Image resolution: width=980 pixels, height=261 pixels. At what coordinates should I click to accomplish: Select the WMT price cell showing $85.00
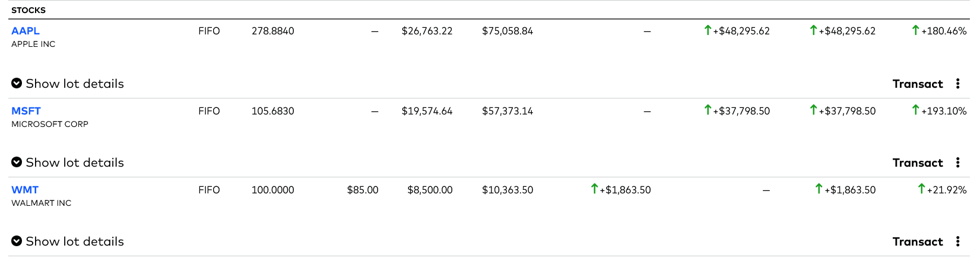point(363,190)
